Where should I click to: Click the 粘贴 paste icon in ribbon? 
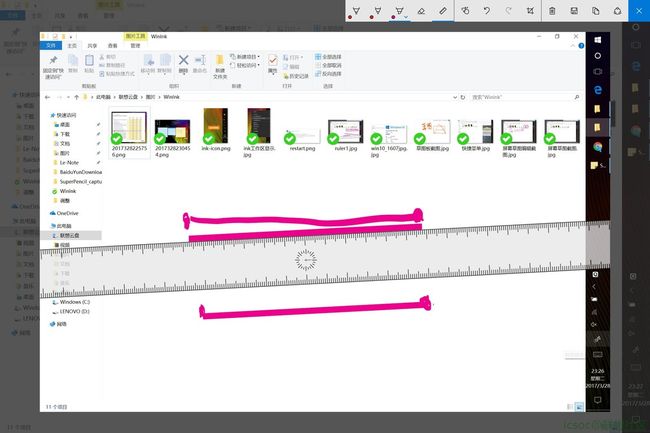click(89, 63)
